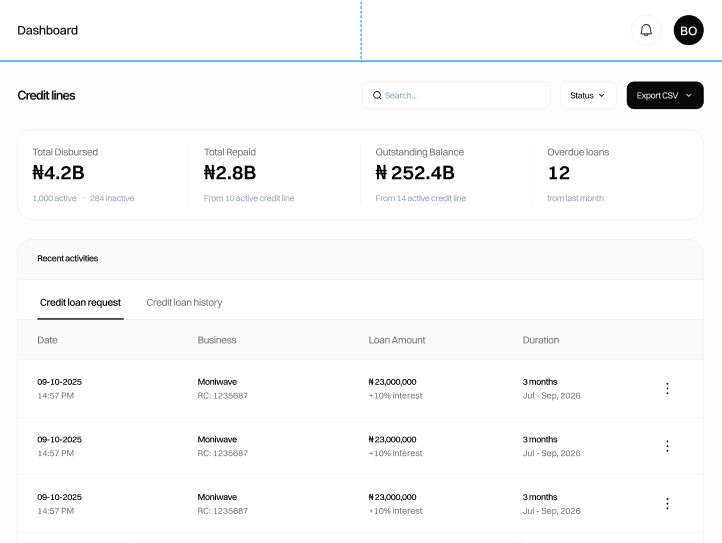Click the Export CSV button
Screen dimensions: 722x543
coord(665,95)
